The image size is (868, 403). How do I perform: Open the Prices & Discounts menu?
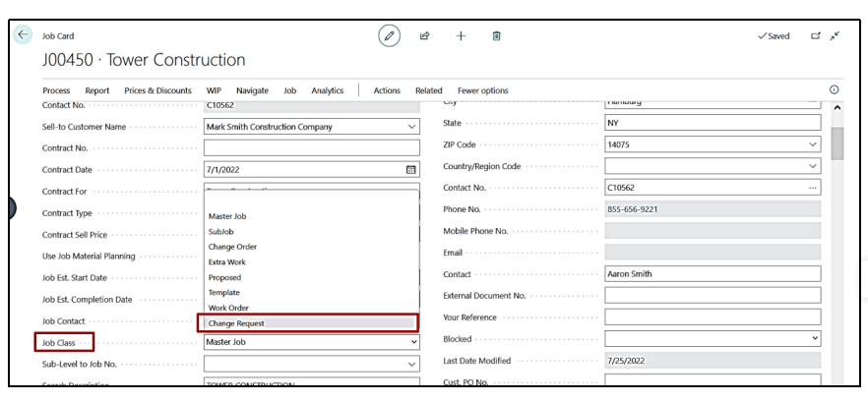[157, 90]
